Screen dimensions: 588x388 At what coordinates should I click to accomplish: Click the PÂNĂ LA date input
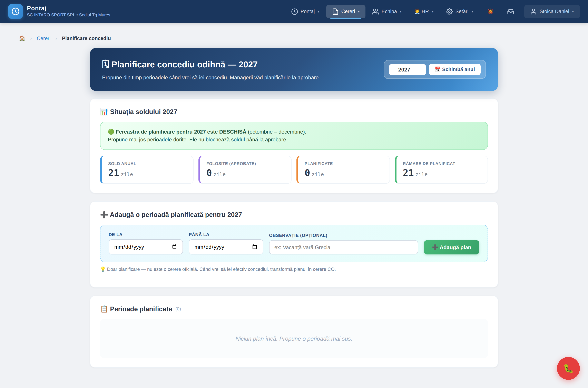tap(226, 247)
